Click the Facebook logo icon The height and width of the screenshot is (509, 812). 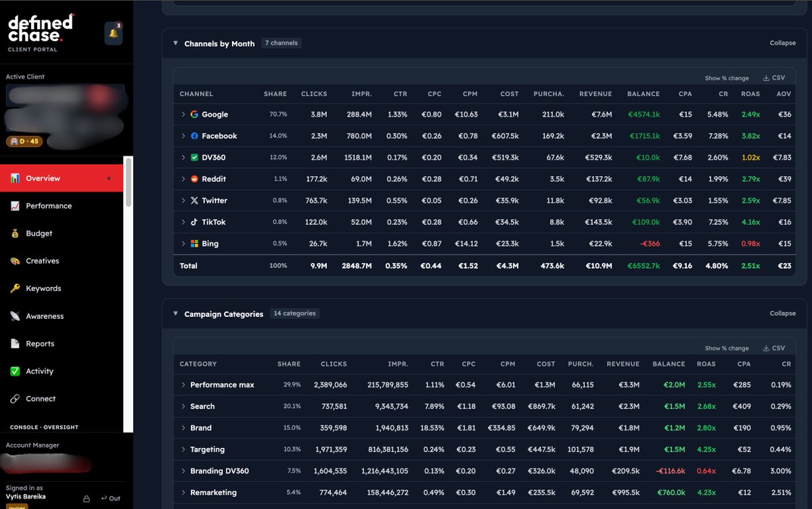tap(194, 136)
